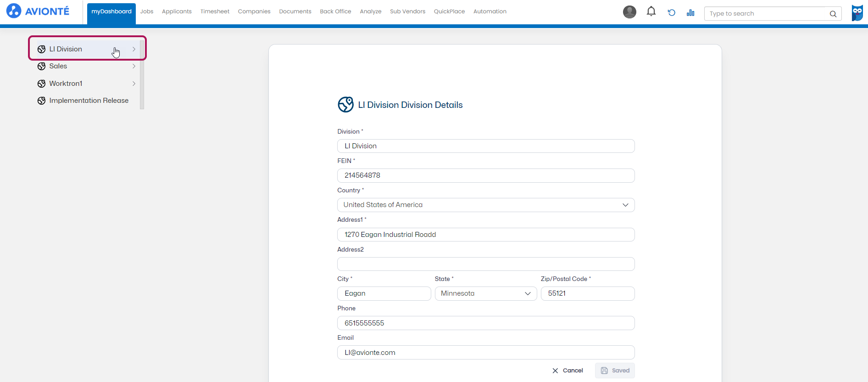Click the Sales globe icon
The width and height of the screenshot is (868, 382).
pos(41,66)
